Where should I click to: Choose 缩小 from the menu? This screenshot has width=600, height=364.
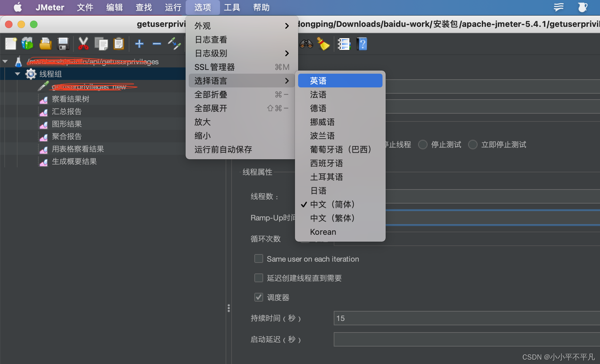[242, 135]
